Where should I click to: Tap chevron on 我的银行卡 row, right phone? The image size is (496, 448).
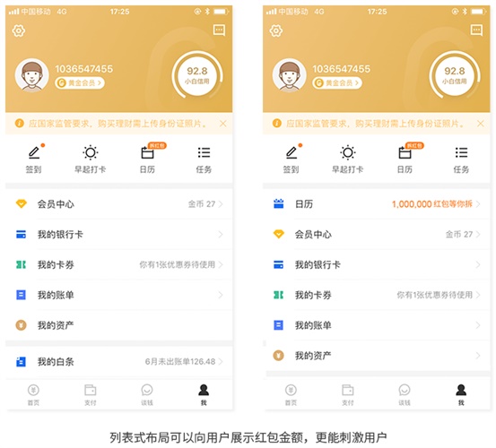[478, 264]
